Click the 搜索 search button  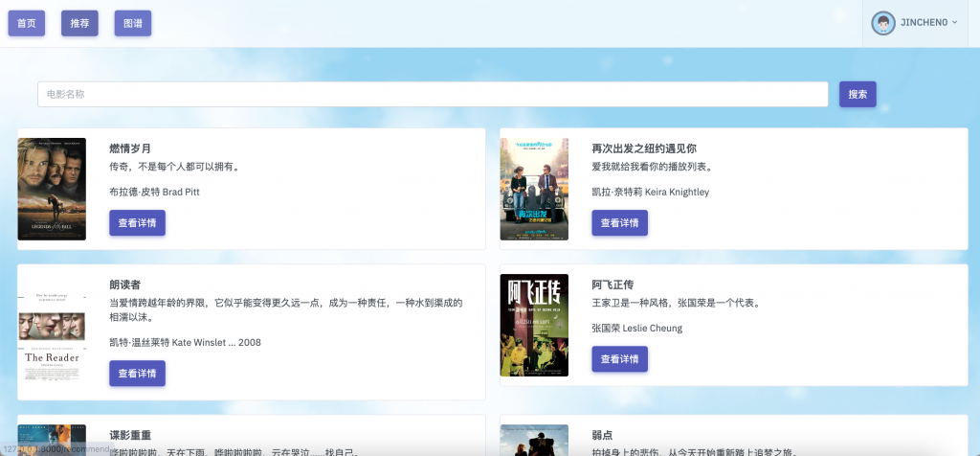[x=857, y=95]
